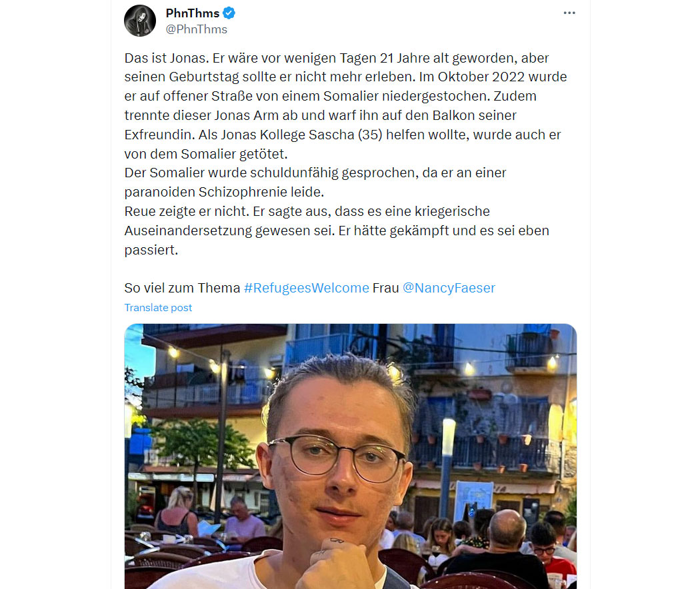Open the @PhnThms handle
The image size is (700, 589).
pyautogui.click(x=197, y=29)
